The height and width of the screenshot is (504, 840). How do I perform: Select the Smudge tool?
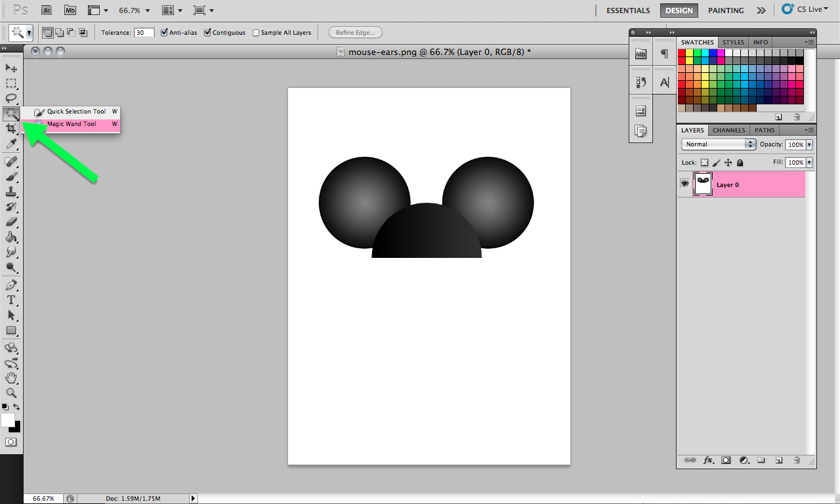[x=11, y=252]
